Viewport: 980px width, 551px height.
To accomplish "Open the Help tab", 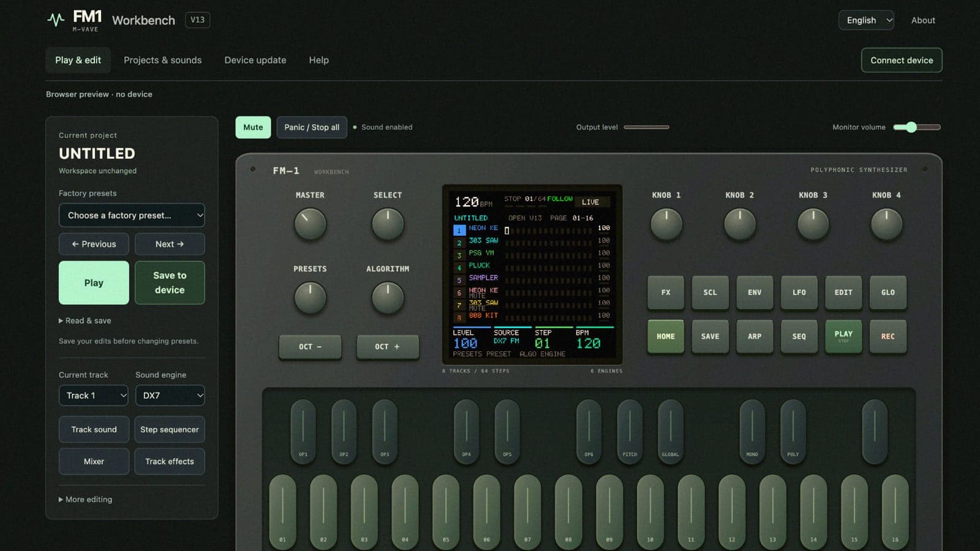I will (319, 60).
